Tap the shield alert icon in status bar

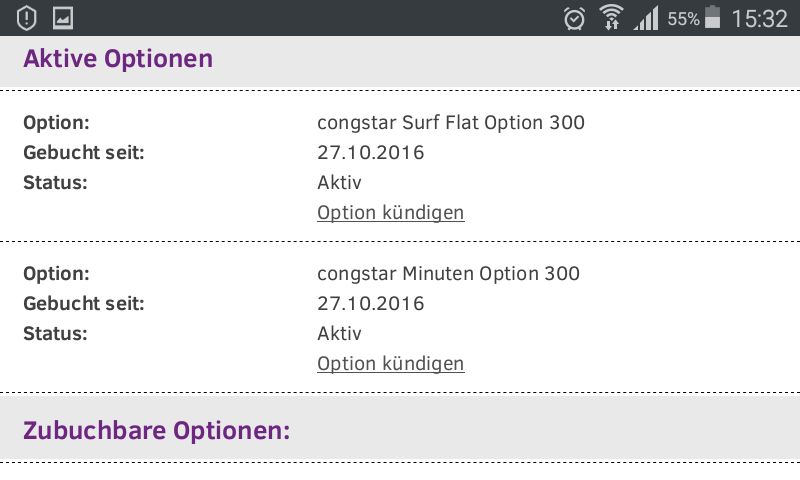click(28, 18)
